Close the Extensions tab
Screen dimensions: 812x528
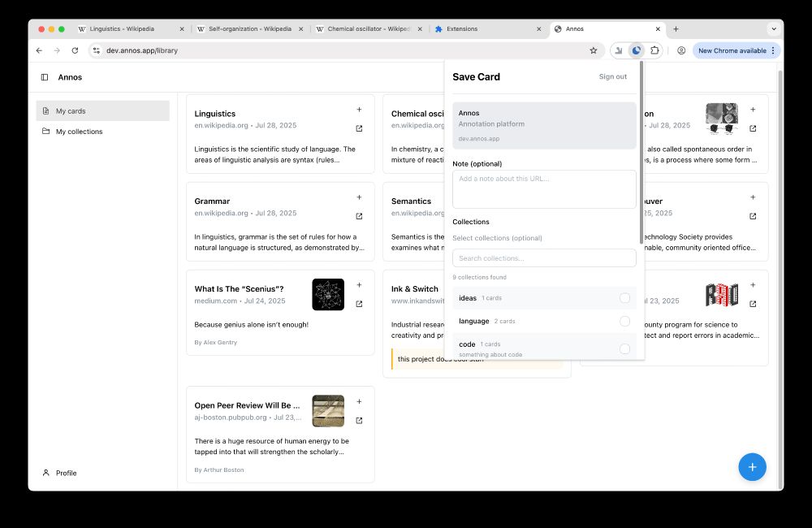538,29
